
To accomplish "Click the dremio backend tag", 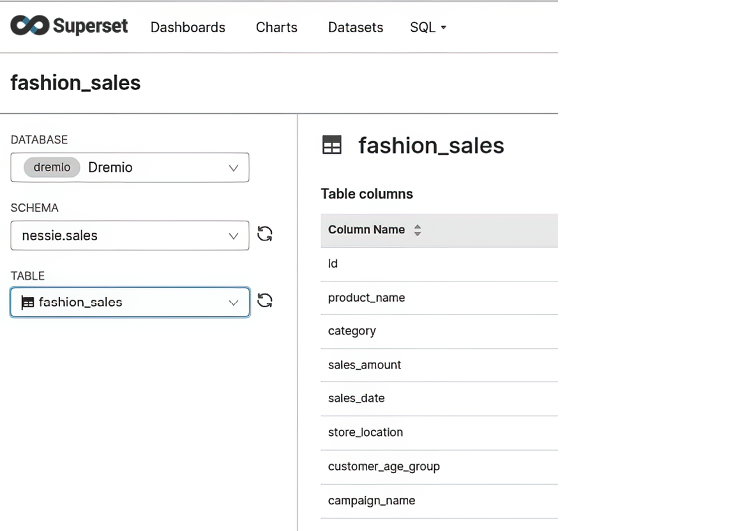I will click(x=52, y=167).
